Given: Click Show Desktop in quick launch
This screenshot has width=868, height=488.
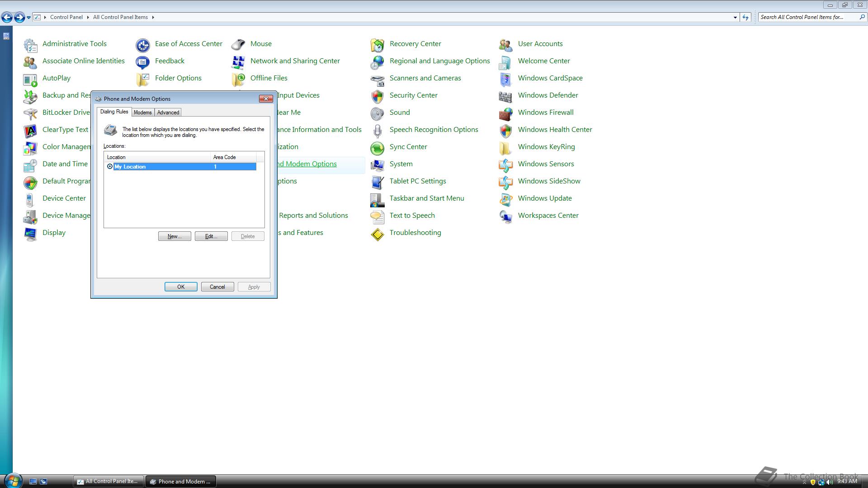Looking at the screenshot, I should (x=33, y=482).
